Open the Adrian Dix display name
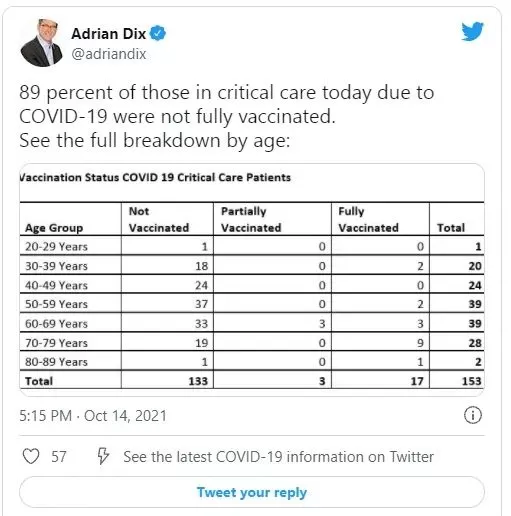This screenshot has width=511, height=516. coord(109,34)
